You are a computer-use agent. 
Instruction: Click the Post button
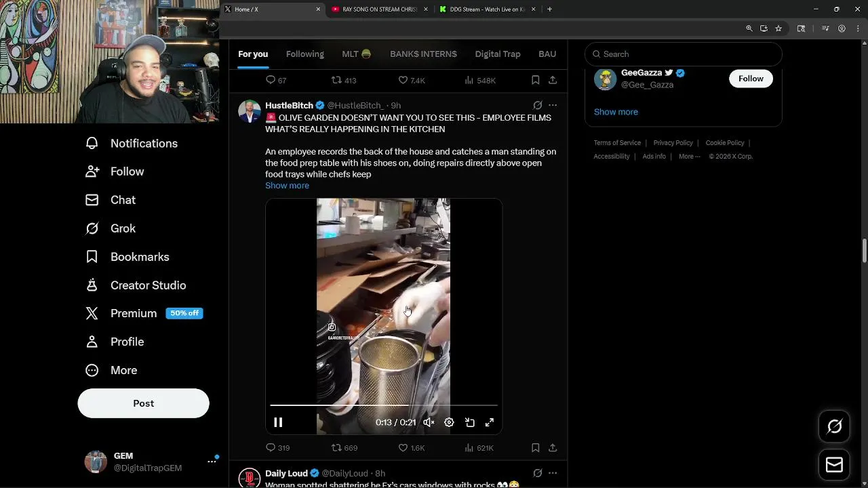click(143, 403)
